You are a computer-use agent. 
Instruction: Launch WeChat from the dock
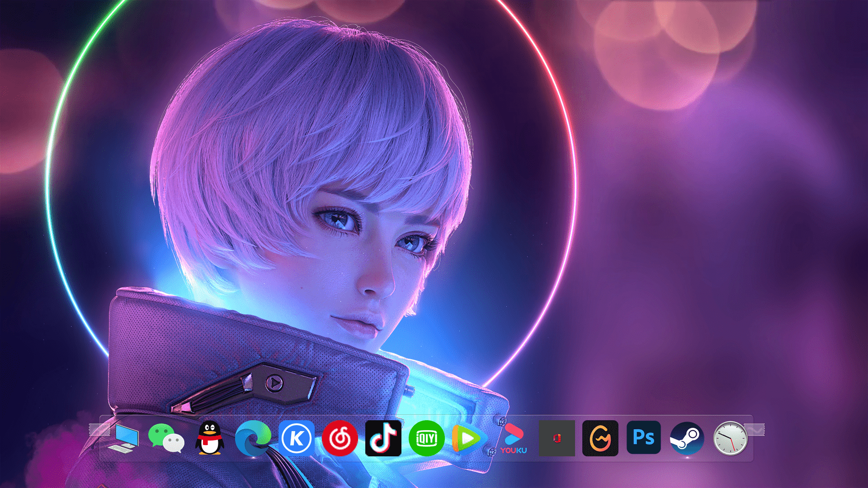click(166, 438)
